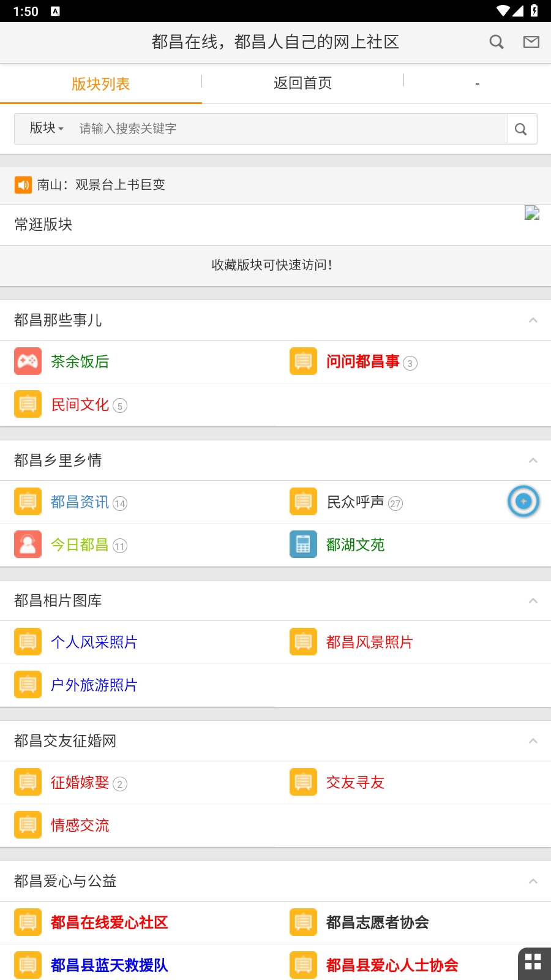Collapse the 都昌那些事儿 section

(533, 320)
